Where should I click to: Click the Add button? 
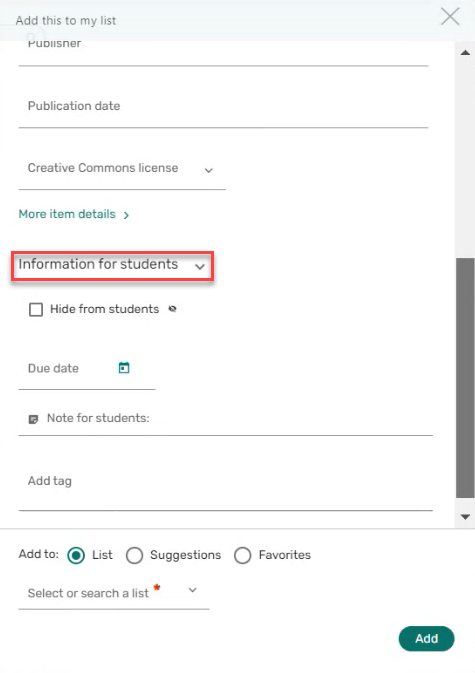426,639
